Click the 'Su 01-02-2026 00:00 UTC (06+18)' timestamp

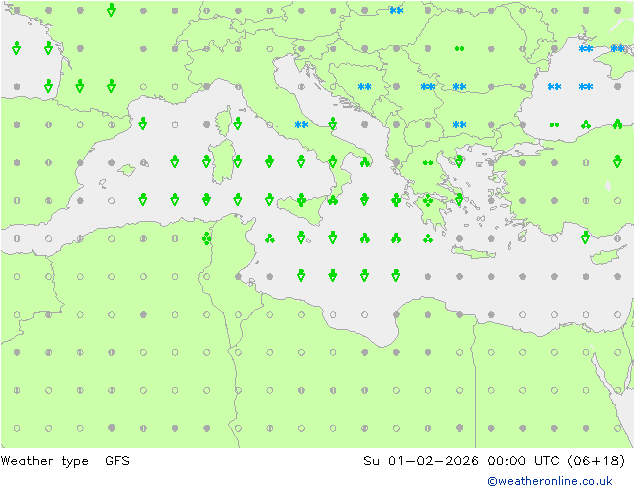point(494,461)
